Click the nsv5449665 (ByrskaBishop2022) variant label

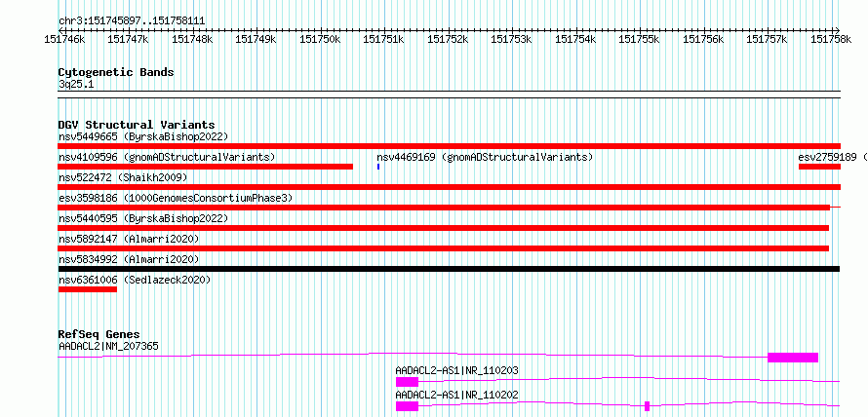[142, 136]
